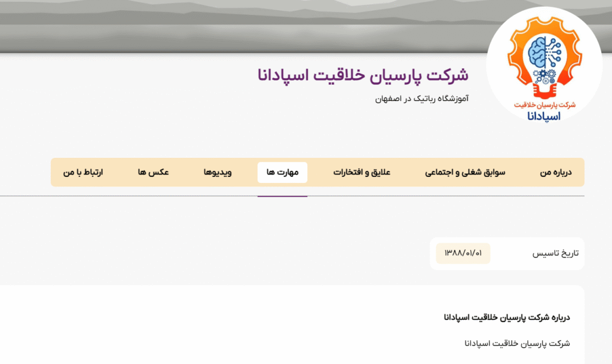Switch to the سوابق شغلی و اجتماعی tab

[466, 172]
